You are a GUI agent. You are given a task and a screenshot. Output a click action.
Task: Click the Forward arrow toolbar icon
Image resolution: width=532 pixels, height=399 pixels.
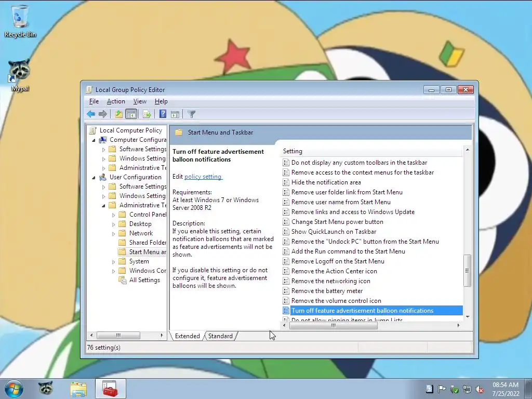pos(102,114)
